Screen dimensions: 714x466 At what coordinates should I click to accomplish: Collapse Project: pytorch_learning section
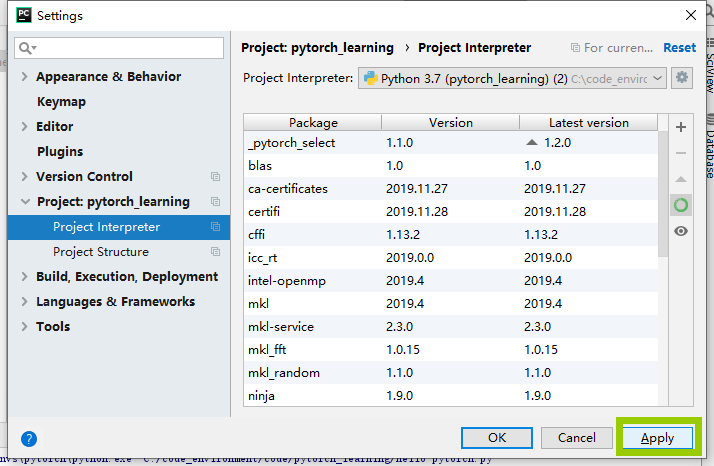[26, 201]
